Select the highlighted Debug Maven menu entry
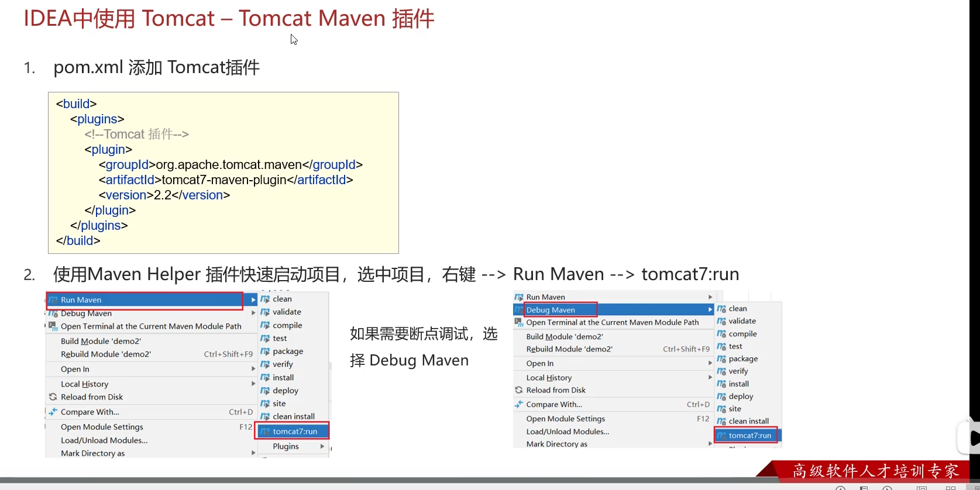 (614, 310)
